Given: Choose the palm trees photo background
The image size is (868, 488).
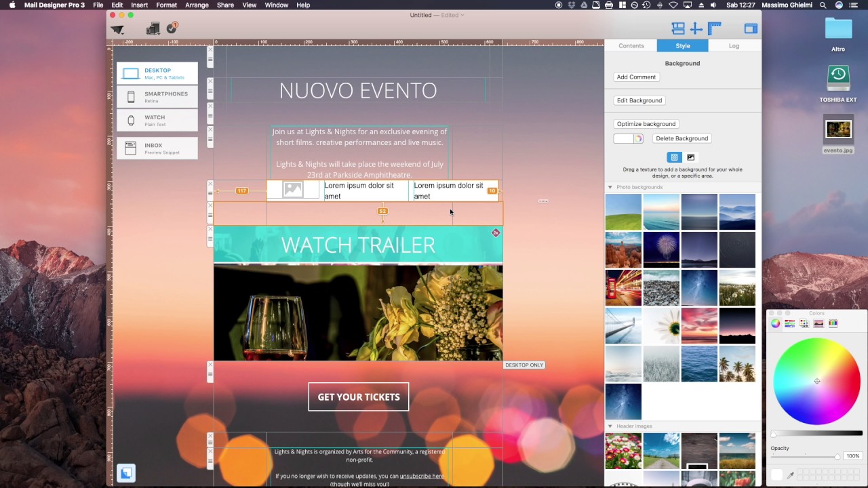Looking at the screenshot, I should coord(737,364).
